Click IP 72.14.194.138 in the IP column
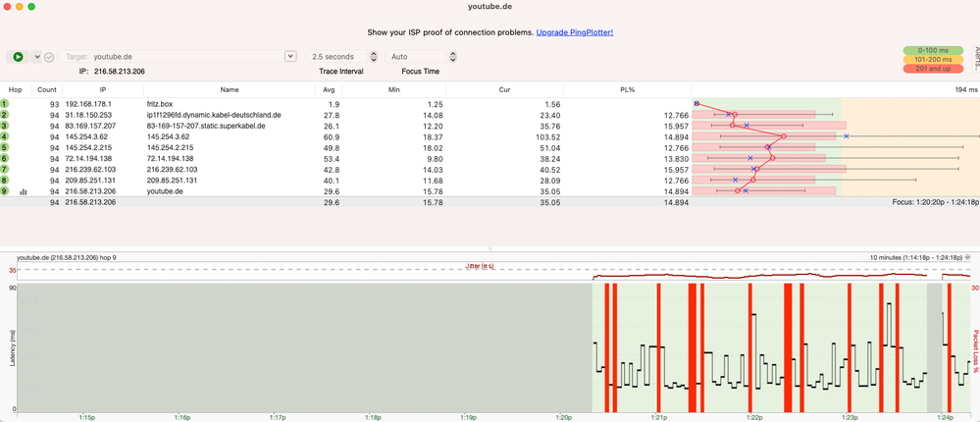 pos(88,159)
